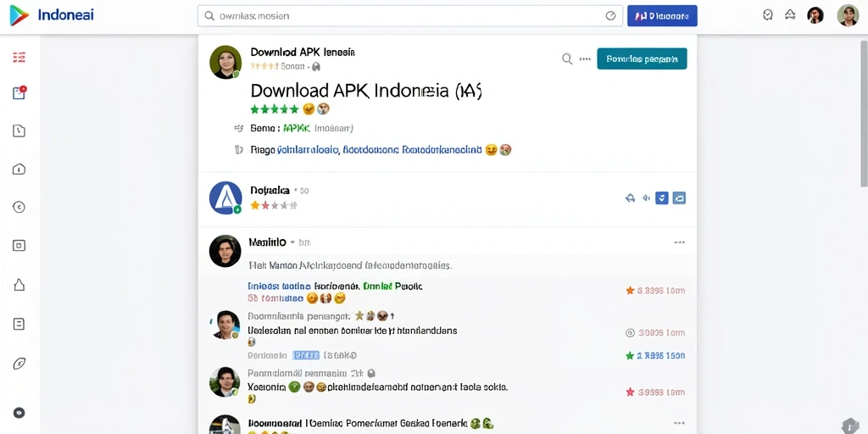Click the search box at the top

[x=410, y=16]
